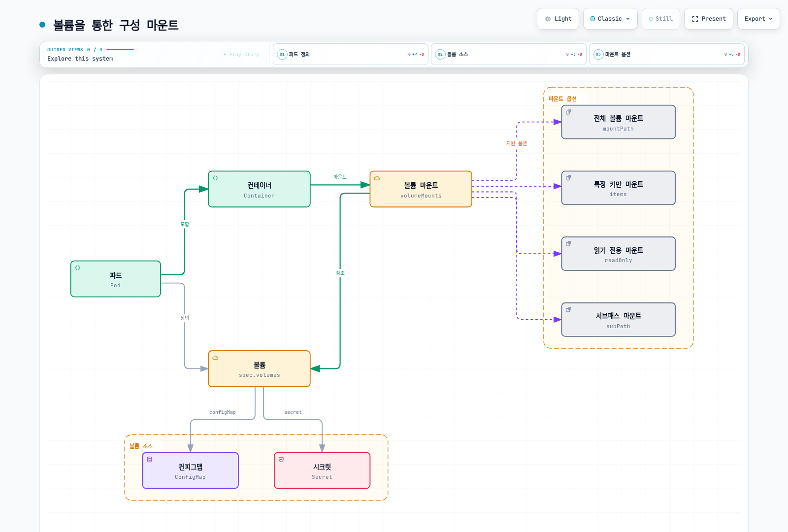The height and width of the screenshot is (532, 788).
Task: Select the 서브패스 마운트 subPath node
Action: tap(619, 320)
